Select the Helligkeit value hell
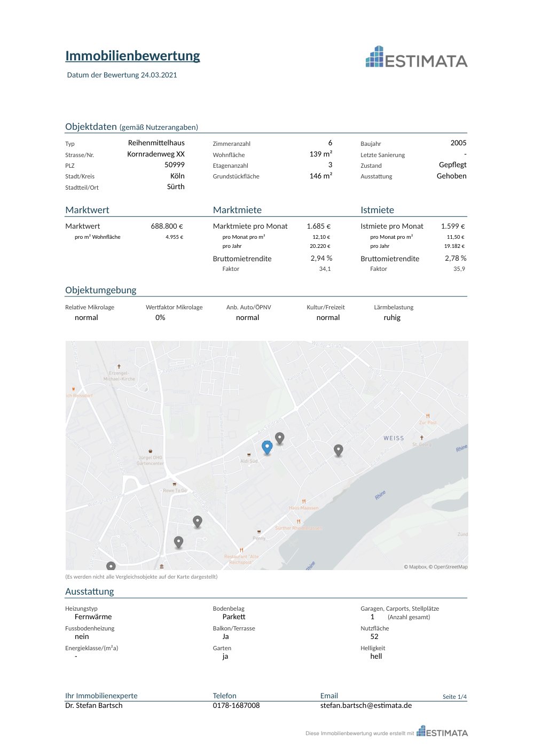 click(376, 656)
